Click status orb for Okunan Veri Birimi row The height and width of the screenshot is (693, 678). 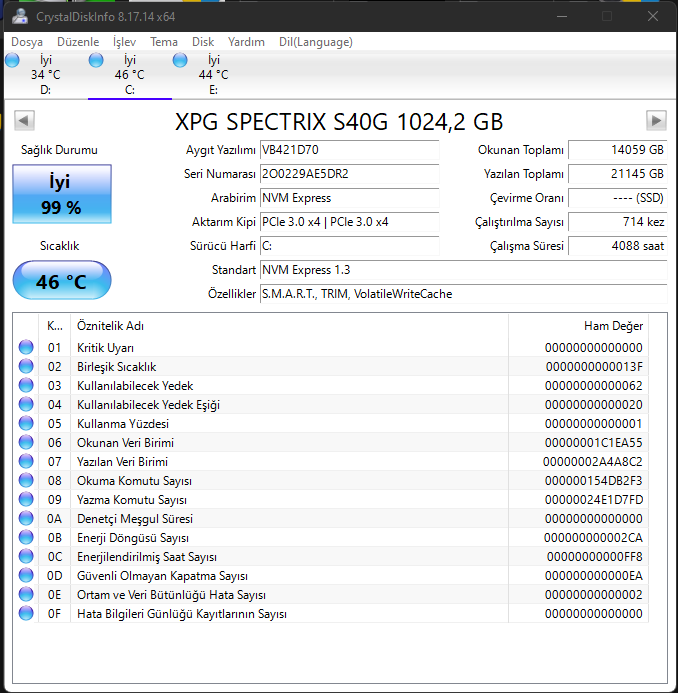pos(26,442)
